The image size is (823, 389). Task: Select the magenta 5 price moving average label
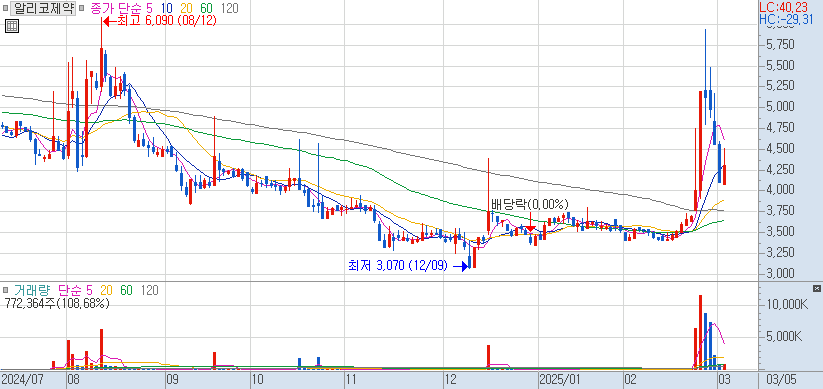150,8
